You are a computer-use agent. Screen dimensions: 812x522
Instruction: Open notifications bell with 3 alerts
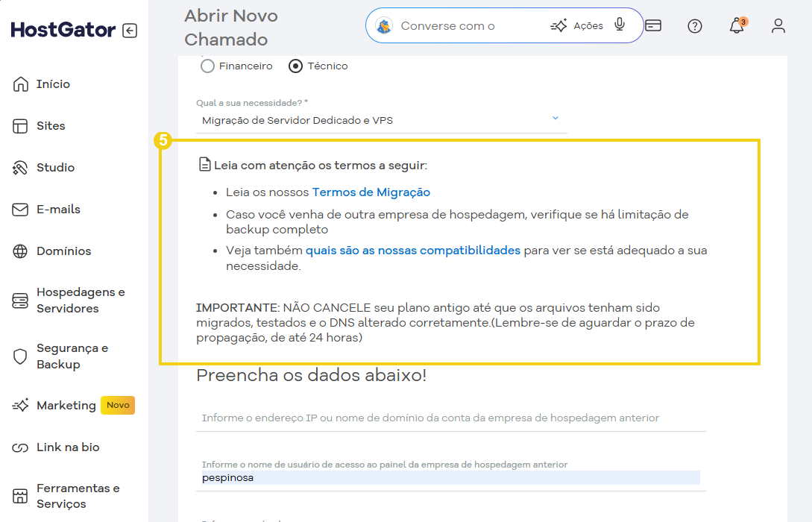[737, 26]
